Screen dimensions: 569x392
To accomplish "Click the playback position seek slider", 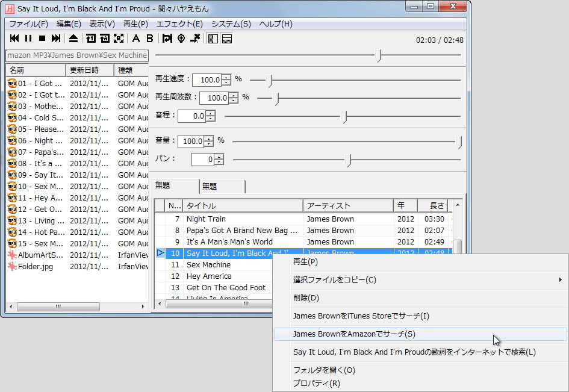I will [x=308, y=55].
